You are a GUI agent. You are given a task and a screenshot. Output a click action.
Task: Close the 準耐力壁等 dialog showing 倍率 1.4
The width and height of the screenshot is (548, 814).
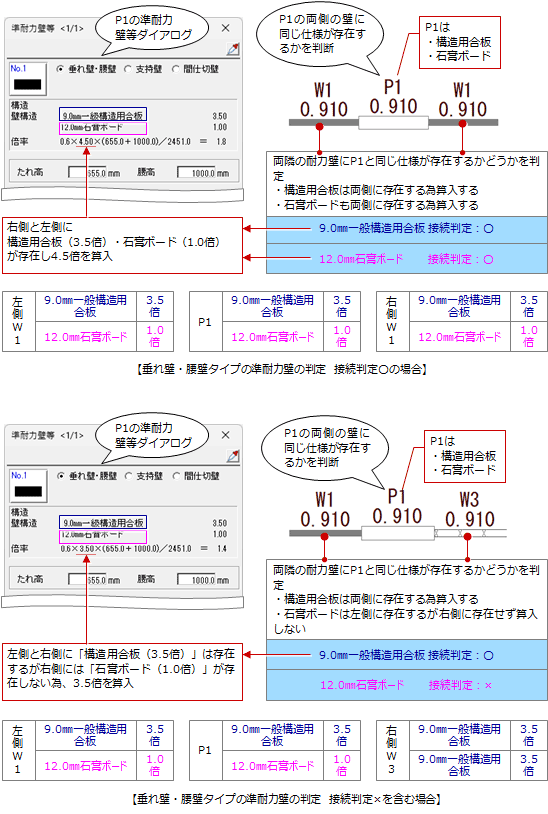pos(225,435)
